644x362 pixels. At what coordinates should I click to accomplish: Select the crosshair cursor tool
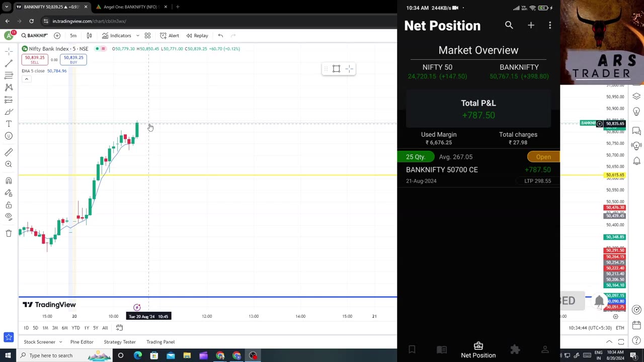(9, 51)
